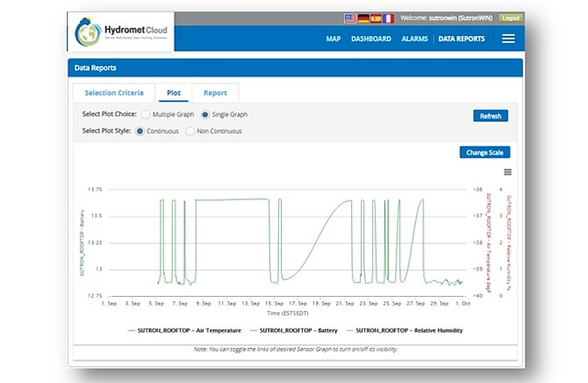Choose the Non Continuous plot style
Viewport: 588px width, 383px height.
[x=190, y=131]
